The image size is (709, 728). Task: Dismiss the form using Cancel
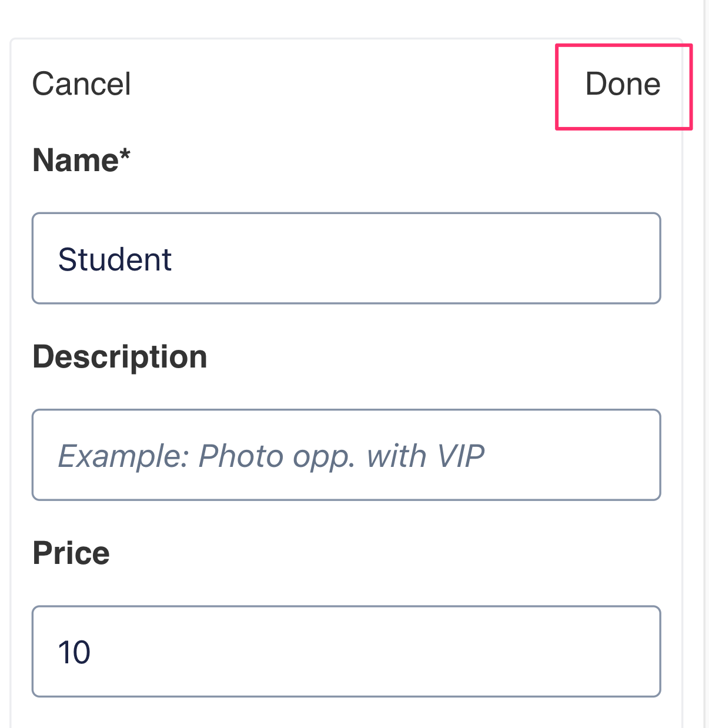pyautogui.click(x=81, y=84)
